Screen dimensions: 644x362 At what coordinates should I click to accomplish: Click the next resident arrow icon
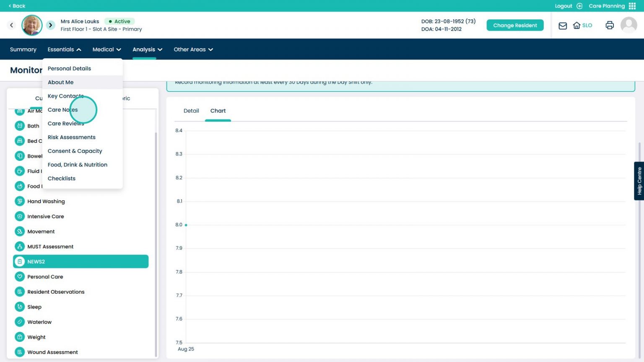[50, 25]
